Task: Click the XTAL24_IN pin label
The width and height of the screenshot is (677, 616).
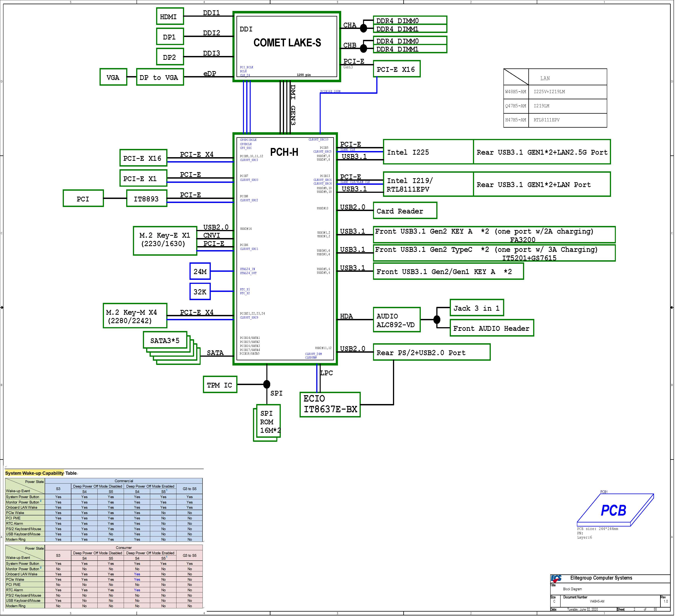Action: click(247, 269)
